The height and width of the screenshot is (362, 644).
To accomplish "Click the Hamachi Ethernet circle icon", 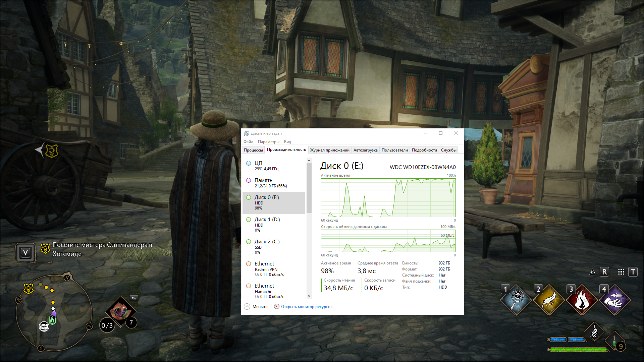I will click(x=249, y=286).
